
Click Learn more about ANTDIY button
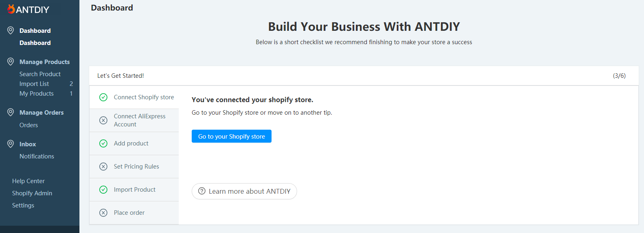coord(244,191)
